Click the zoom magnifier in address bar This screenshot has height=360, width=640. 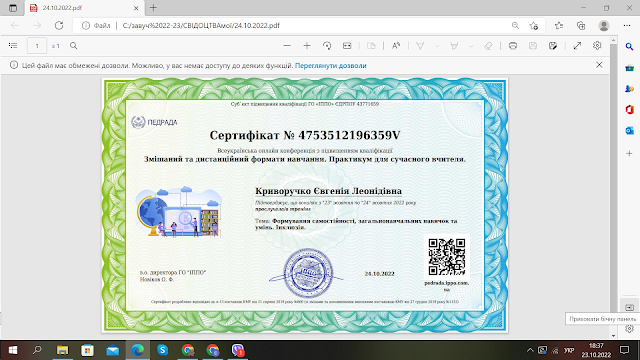click(x=516, y=25)
